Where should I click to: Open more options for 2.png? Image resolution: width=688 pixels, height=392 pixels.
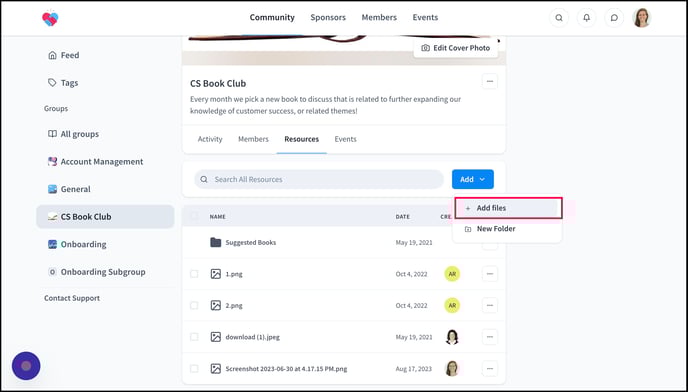[490, 306]
